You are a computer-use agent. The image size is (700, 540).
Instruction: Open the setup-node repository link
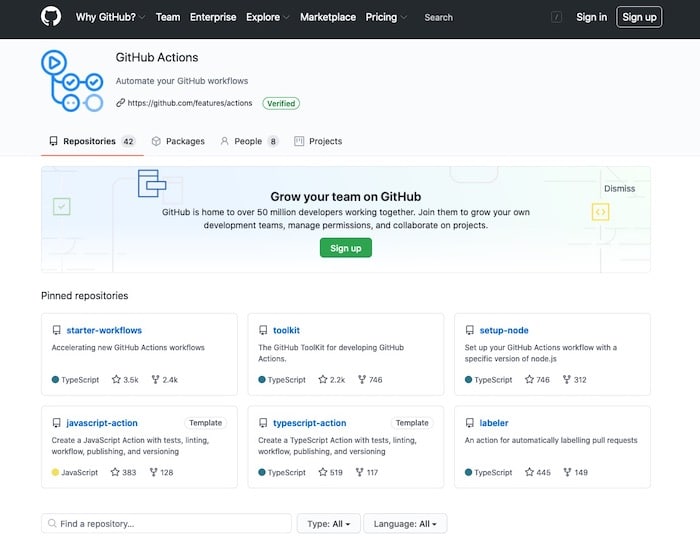point(504,330)
